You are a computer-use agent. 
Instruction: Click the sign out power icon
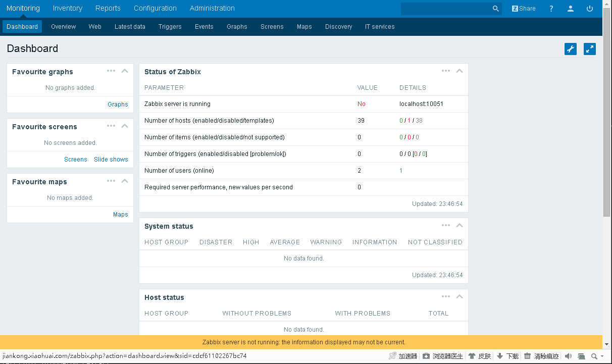tap(590, 9)
